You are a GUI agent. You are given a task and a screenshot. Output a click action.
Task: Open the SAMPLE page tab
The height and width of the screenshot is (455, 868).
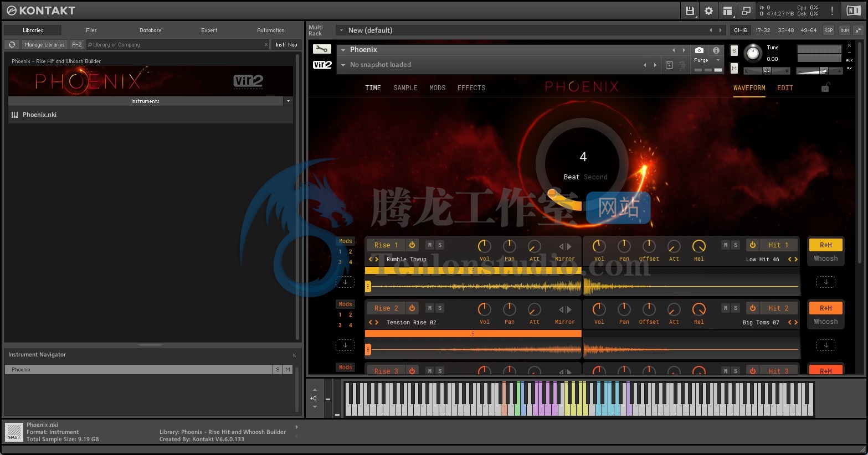tap(405, 88)
